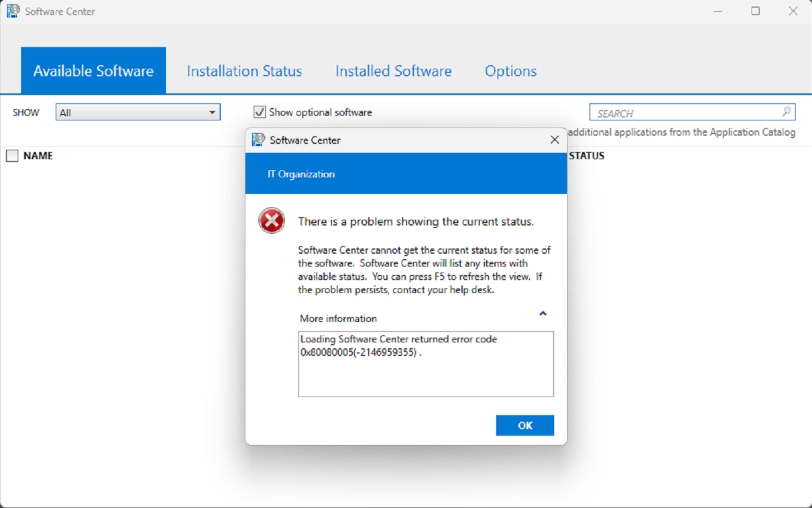This screenshot has width=812, height=508.
Task: Click the SEARCH input field
Action: tap(692, 112)
